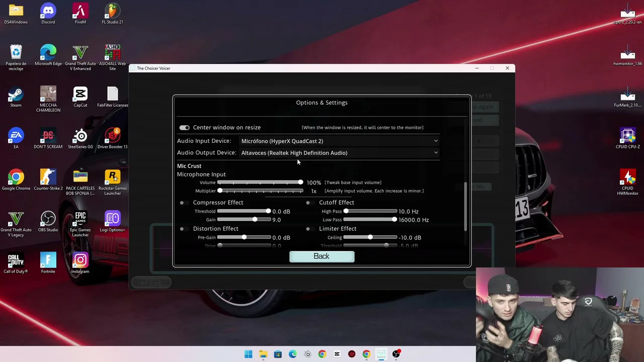
Task: Set the Cutoff High Pass slider
Action: 370,211
